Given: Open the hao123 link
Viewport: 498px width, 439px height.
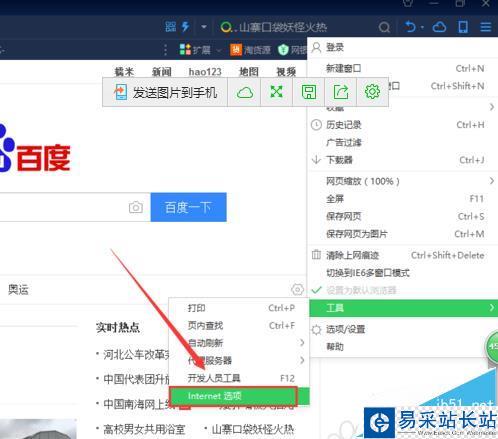Looking at the screenshot, I should (205, 72).
